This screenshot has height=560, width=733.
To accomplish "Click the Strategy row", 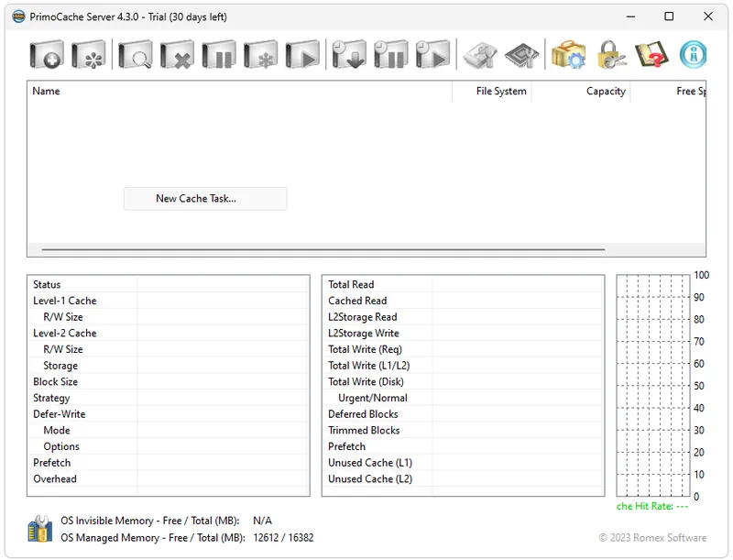I will 169,399.
